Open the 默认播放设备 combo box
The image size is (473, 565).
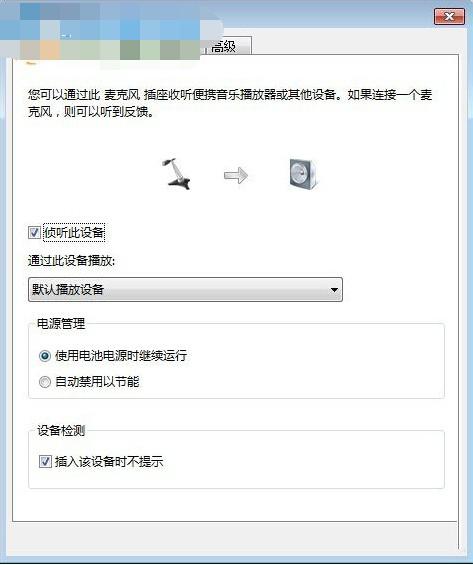(185, 289)
